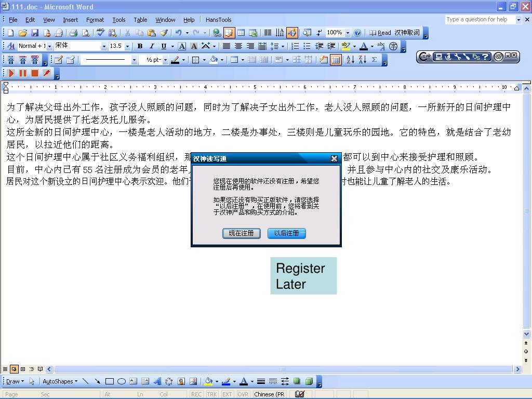Open the Font dropdown showing 宋体
Screen dimensions: 532x399
pos(104,46)
